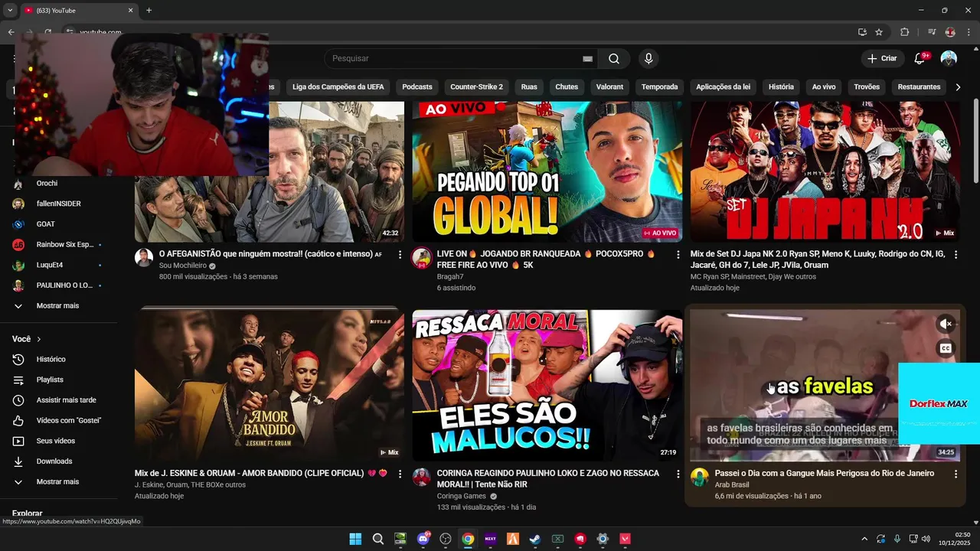
Task: Open OBS Studio from the taskbar
Action: (x=446, y=539)
